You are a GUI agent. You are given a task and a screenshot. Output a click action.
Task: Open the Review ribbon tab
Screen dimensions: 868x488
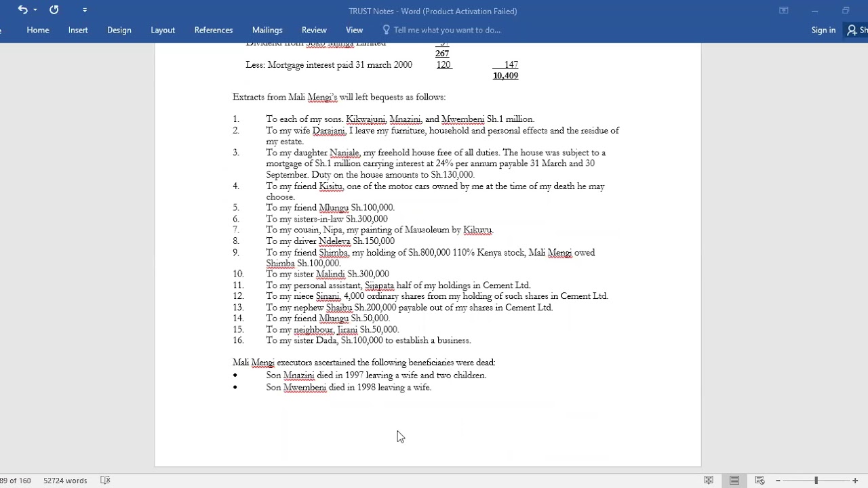(x=314, y=30)
